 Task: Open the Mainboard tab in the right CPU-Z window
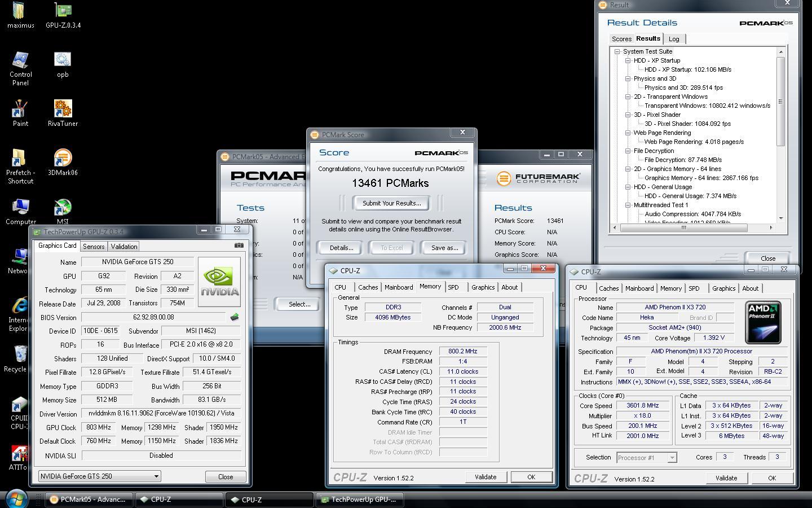pos(639,288)
